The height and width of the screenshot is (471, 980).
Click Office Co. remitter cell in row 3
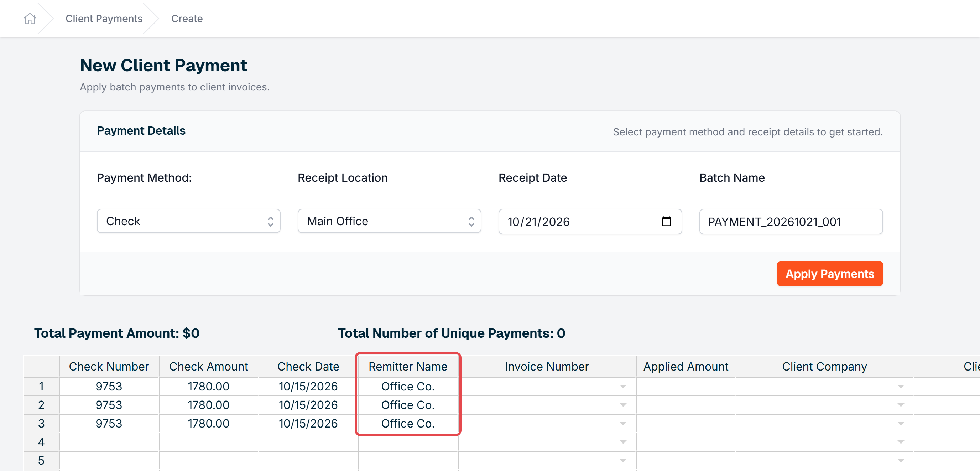point(408,423)
